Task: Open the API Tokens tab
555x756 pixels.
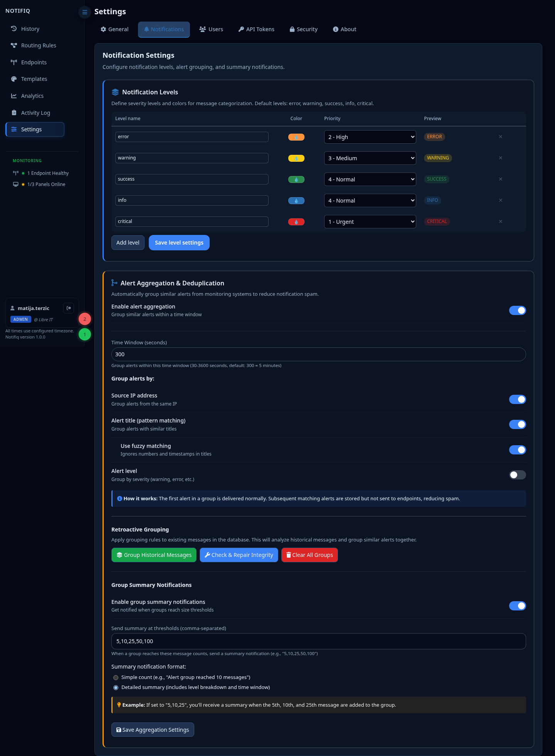Action: (256, 29)
